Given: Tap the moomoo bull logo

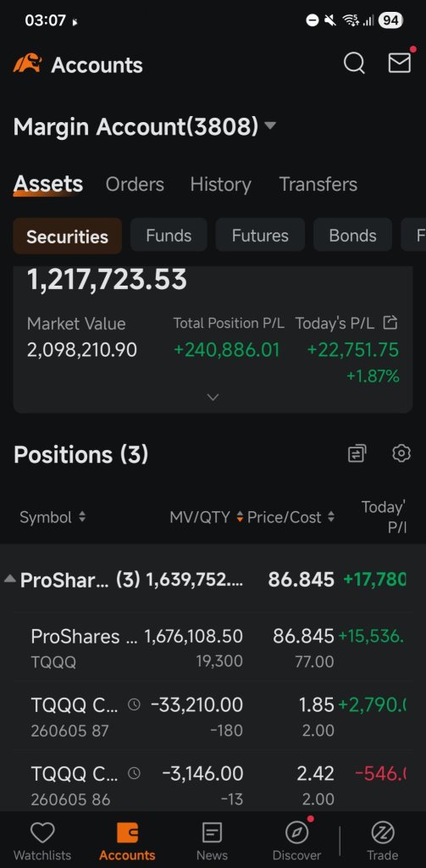Looking at the screenshot, I should pyautogui.click(x=28, y=63).
